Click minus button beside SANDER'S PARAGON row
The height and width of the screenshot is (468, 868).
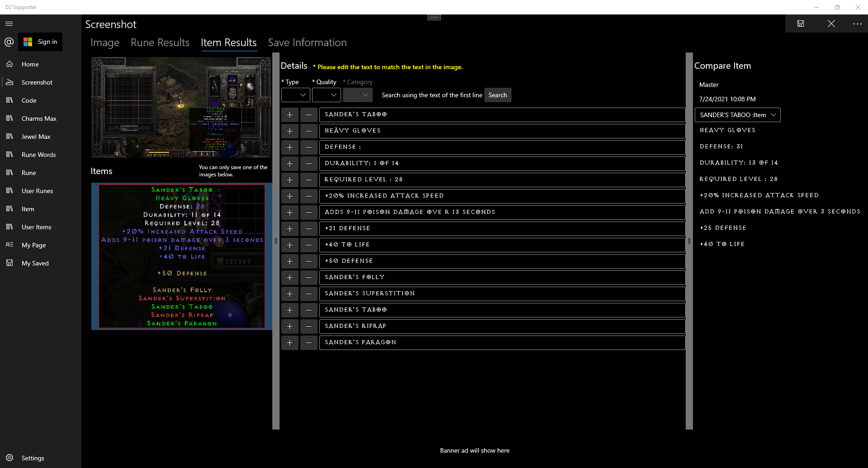pyautogui.click(x=308, y=343)
